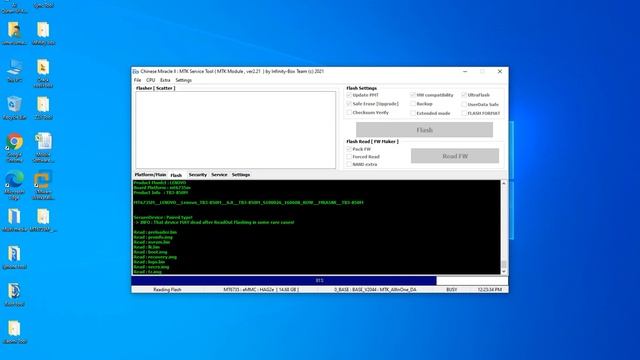The image size is (640, 360).
Task: Switch to the Settings tab beside Service
Action: pyautogui.click(x=241, y=175)
